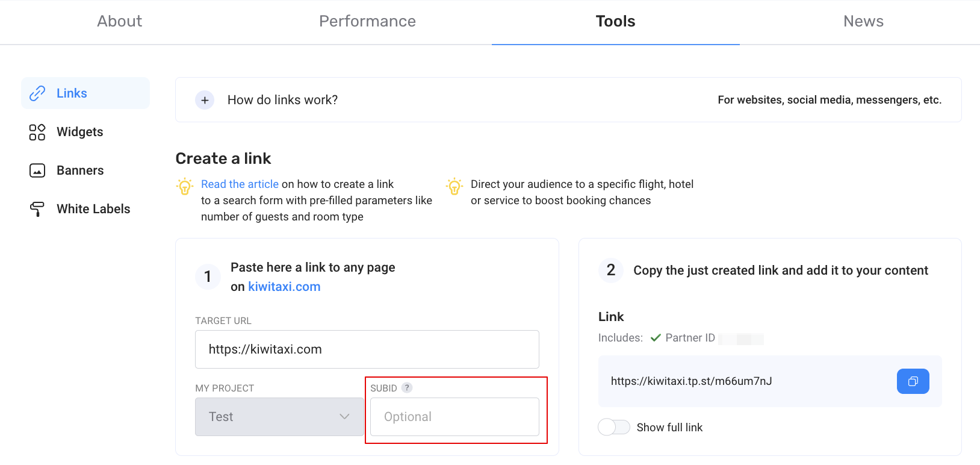Image resolution: width=980 pixels, height=465 pixels.
Task: Click the generated link text kiwitaxi.tp.st
Action: (691, 381)
